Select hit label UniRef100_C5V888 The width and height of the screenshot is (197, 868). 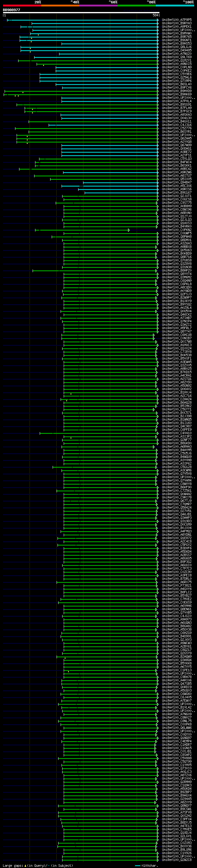coord(176,758)
